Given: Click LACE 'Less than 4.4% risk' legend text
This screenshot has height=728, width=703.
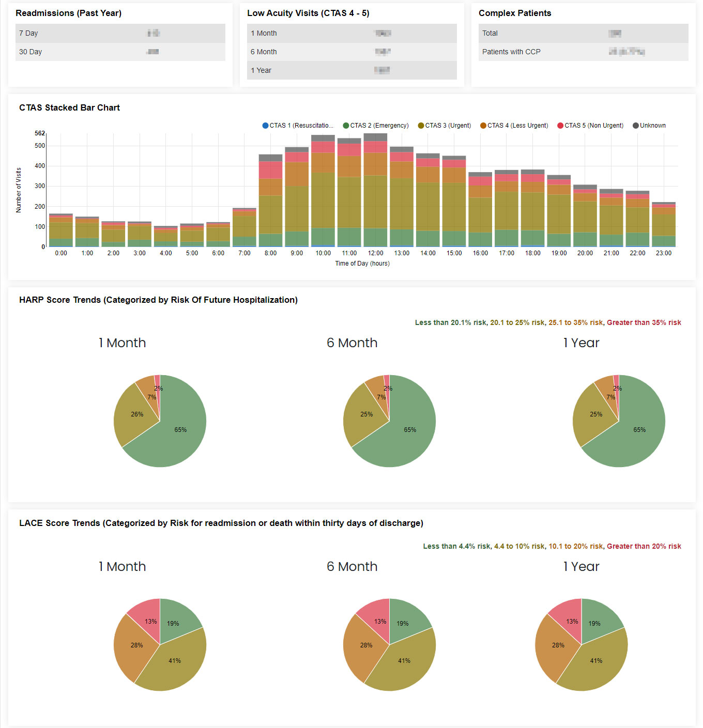Looking at the screenshot, I should point(456,546).
